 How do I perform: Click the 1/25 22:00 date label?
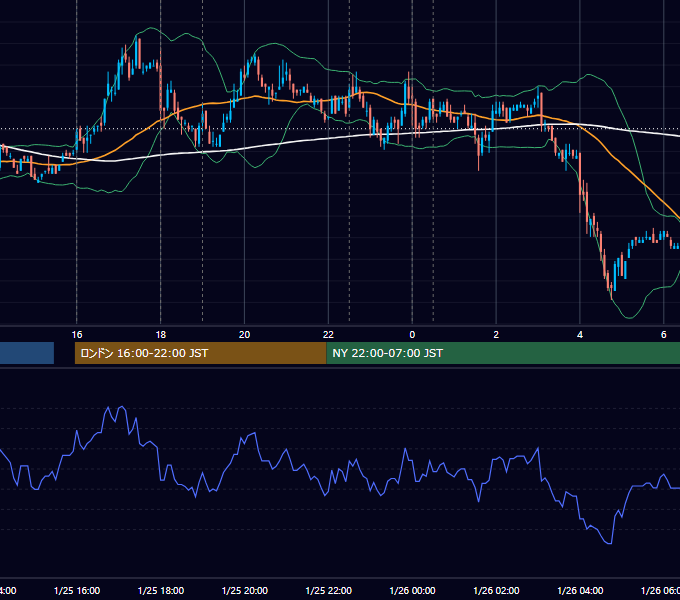328,590
